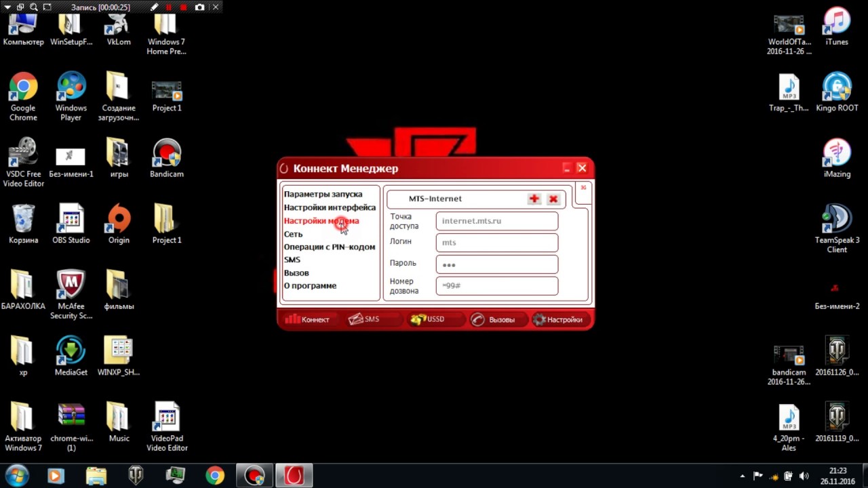
Task: Add a new profile with the red plus
Action: click(534, 199)
